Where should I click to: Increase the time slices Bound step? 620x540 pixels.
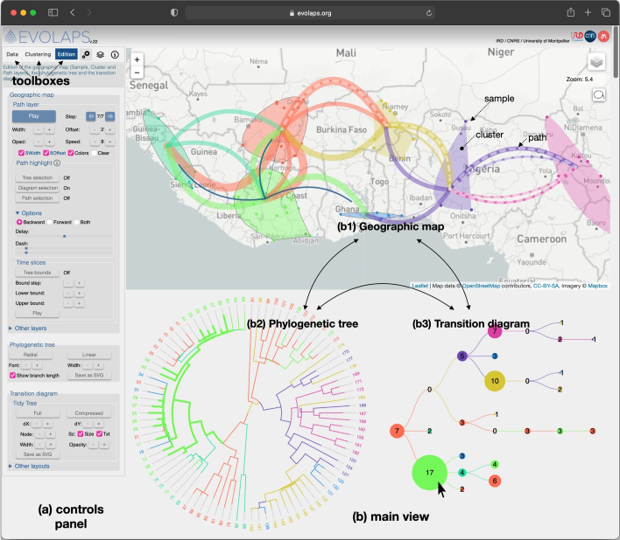79,283
